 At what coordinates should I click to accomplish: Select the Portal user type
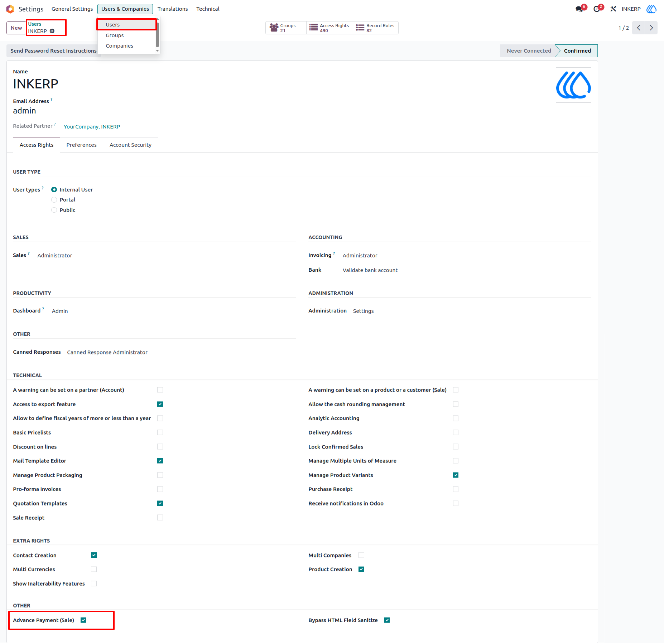point(54,200)
